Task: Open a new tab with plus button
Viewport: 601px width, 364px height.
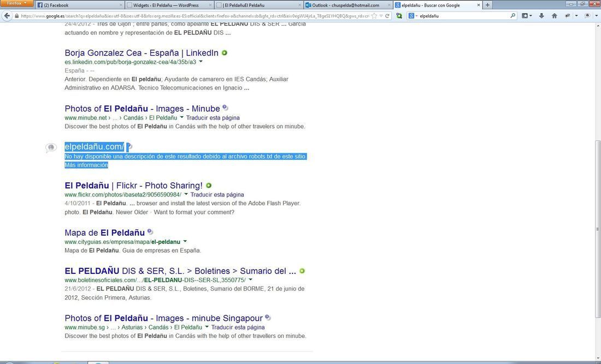Action: (x=487, y=5)
